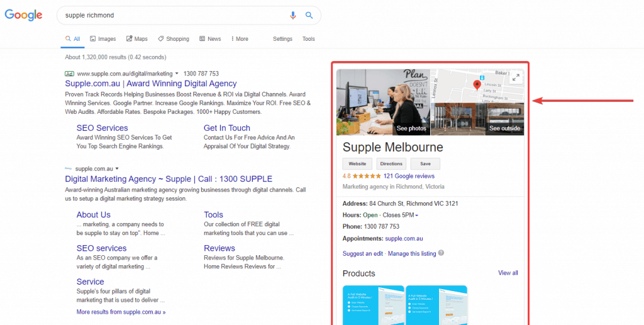
Task: Click 'About 1,320,000 results' text
Action: point(116,57)
